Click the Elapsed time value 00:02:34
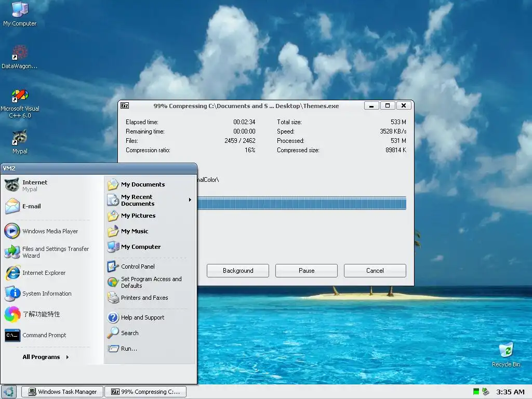This screenshot has height=399, width=532. point(244,122)
